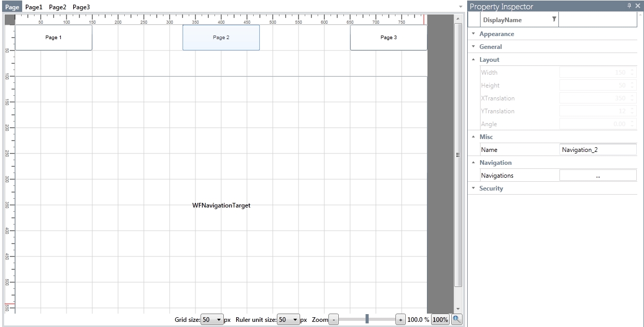The height and width of the screenshot is (327, 644).
Task: Open the Navigations editor via the ... button
Action: [598, 175]
